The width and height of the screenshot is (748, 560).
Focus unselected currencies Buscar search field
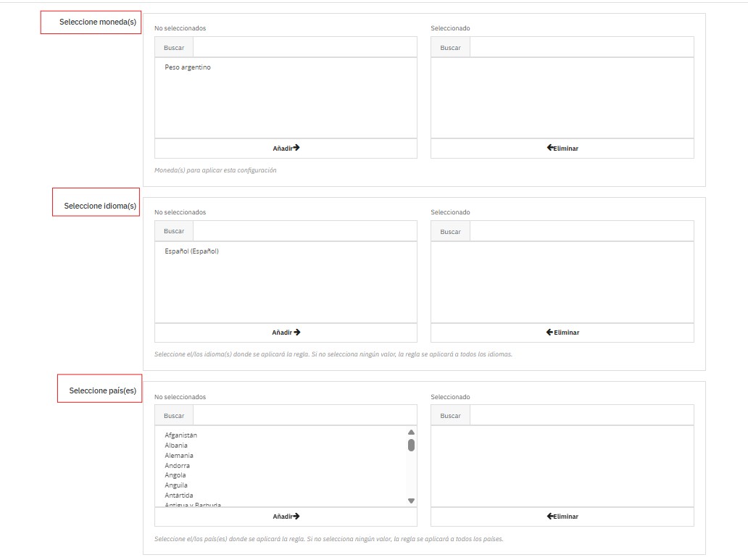pos(304,48)
